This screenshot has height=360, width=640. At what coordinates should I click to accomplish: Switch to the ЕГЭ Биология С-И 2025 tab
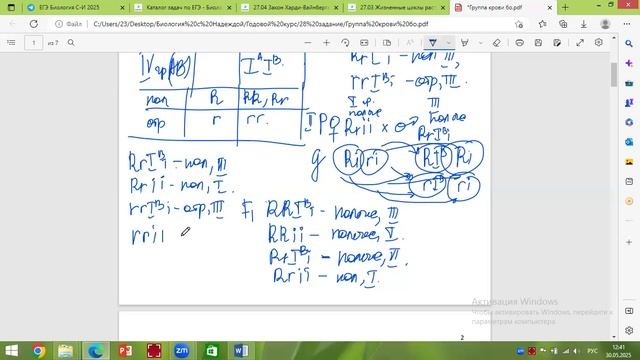pos(69,7)
